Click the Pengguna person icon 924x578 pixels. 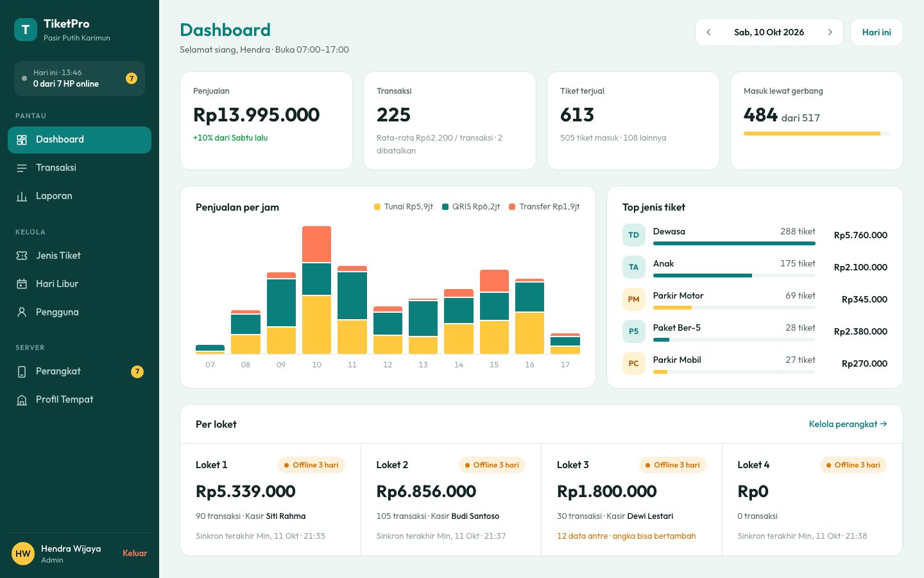coord(22,313)
